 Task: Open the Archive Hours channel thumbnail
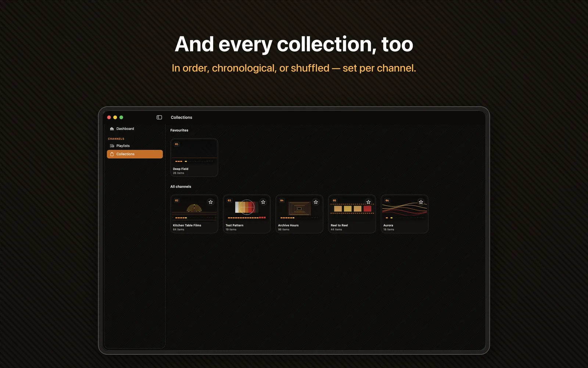point(299,208)
